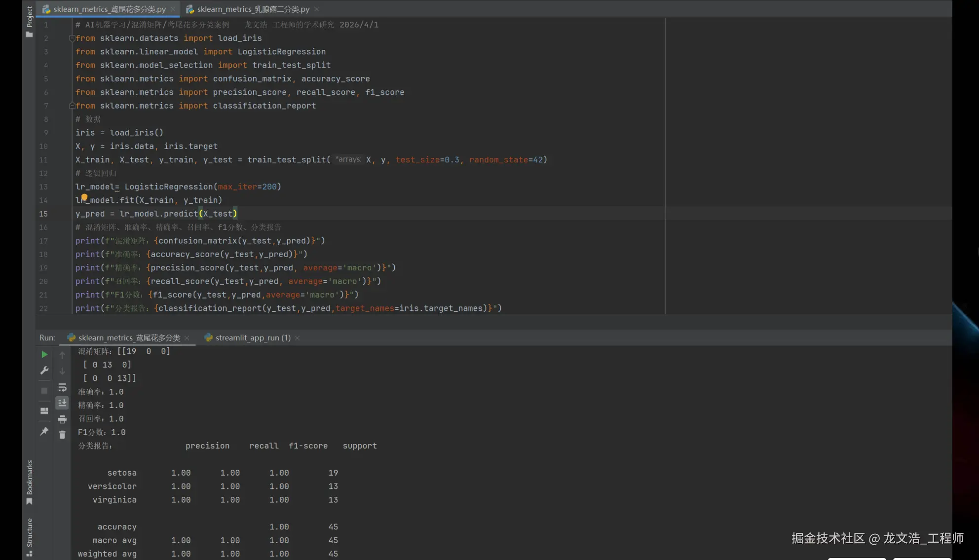Clear console with the trash icon
The image size is (979, 560).
(62, 435)
